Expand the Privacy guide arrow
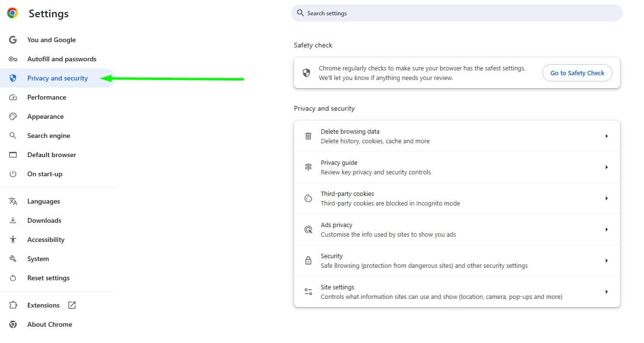This screenshot has height=343, width=644. [x=607, y=167]
